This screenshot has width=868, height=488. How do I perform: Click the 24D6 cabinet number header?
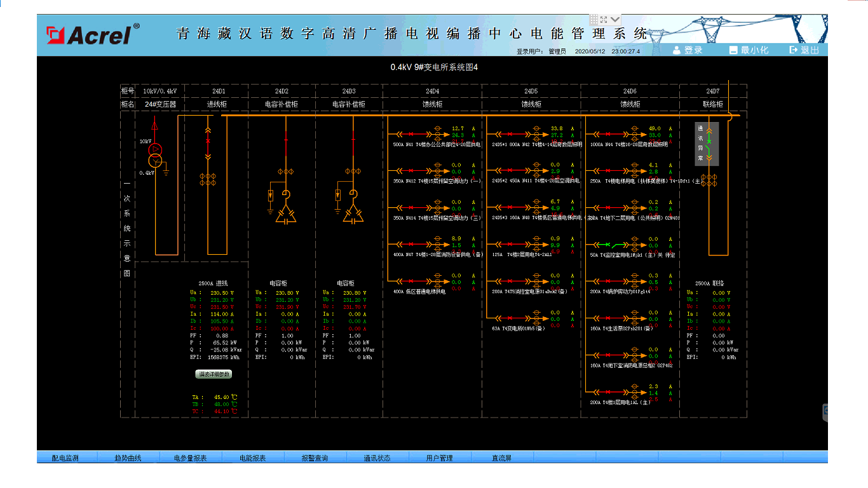pos(630,91)
